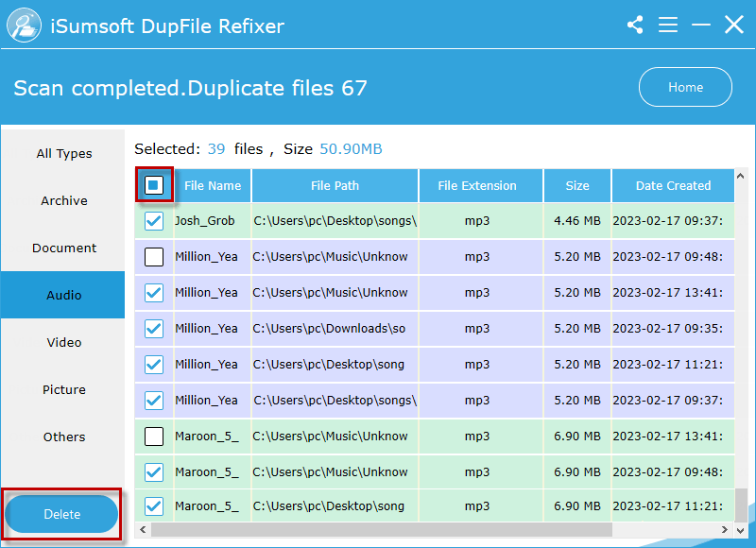This screenshot has height=548, width=756.
Task: Click the iSumsoft DupFile Refixer logo
Action: tap(24, 26)
